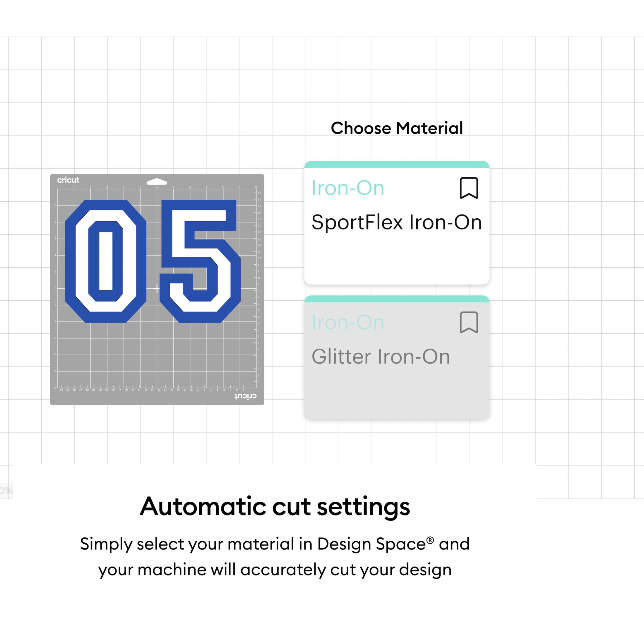Bookmark the SportFlex Iron-On material
The width and height of the screenshot is (644, 644).
[469, 188]
